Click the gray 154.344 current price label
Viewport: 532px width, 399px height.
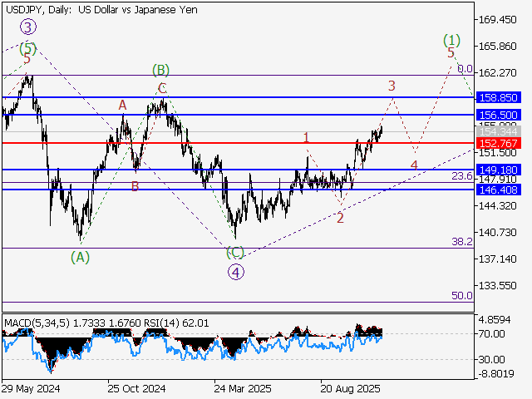pos(499,132)
